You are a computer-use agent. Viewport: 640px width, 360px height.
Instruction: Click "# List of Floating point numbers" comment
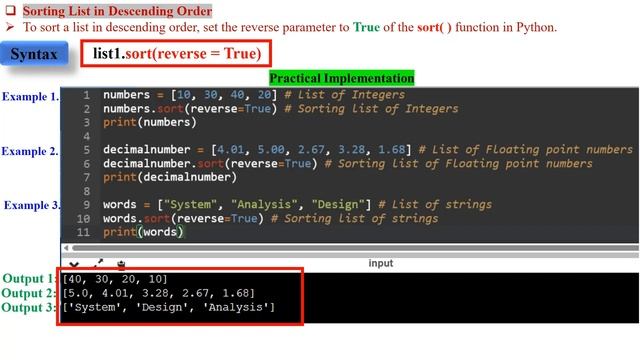525,150
